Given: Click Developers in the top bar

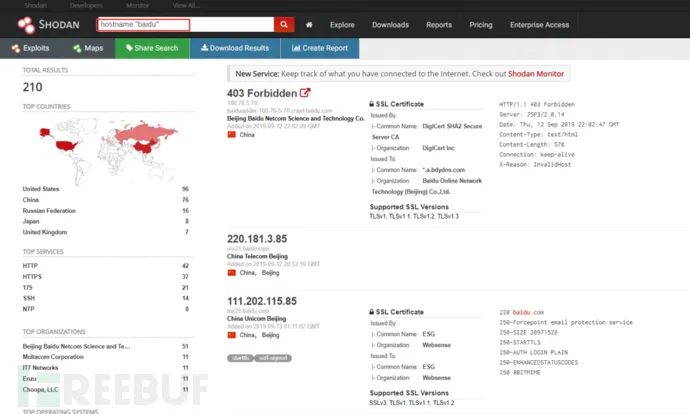Looking at the screenshot, I should pos(86,5).
